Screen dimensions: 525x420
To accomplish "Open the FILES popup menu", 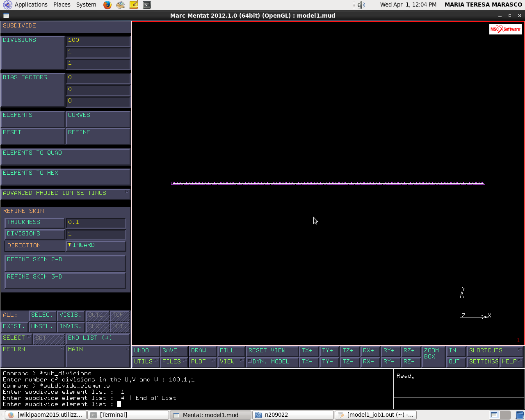I will (x=174, y=362).
